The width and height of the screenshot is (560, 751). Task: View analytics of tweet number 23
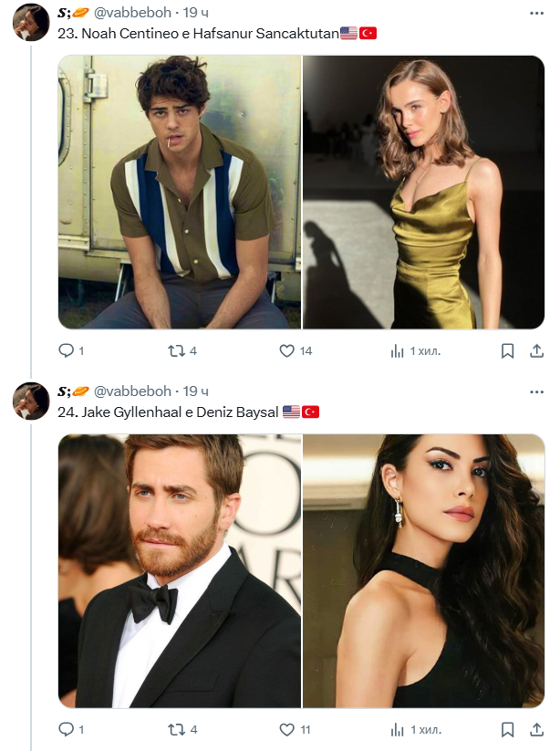(x=398, y=350)
